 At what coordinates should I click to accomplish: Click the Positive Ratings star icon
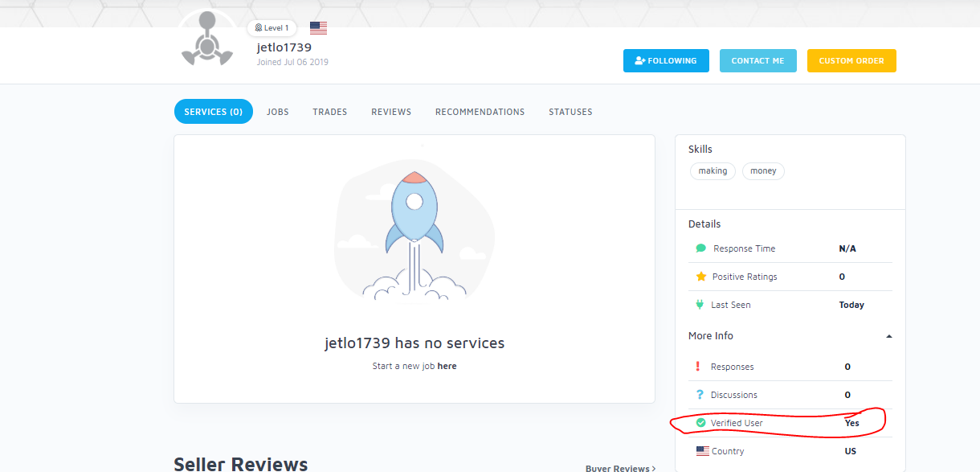700,277
